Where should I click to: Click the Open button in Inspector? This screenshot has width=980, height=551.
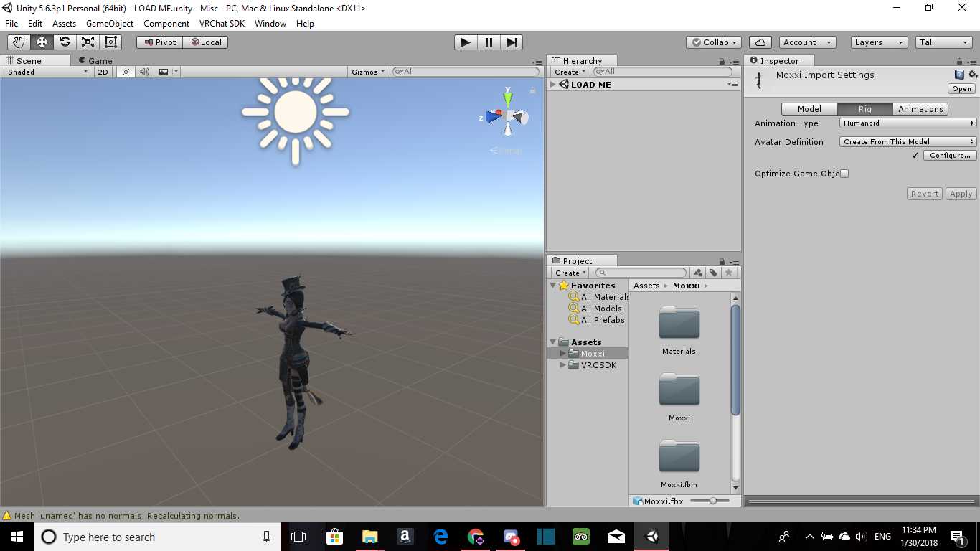pyautogui.click(x=961, y=89)
